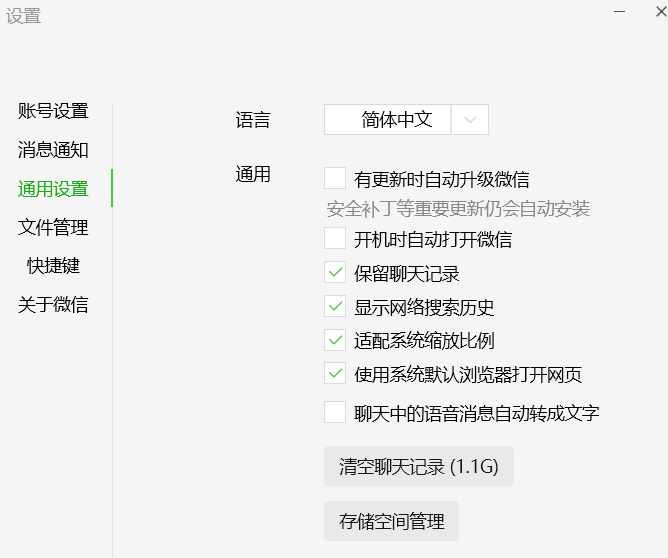Image resolution: width=668 pixels, height=558 pixels.
Task: View 关于微信 page
Action: point(53,305)
